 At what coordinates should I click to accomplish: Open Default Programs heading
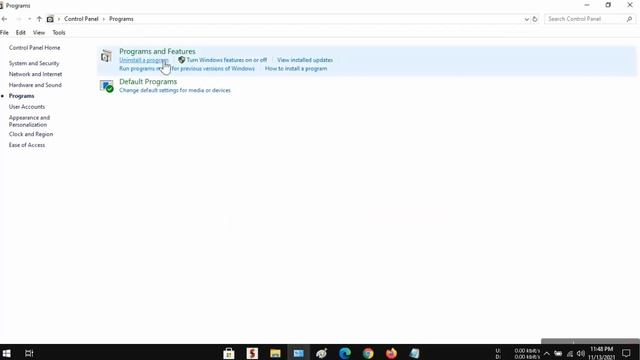pos(148,82)
